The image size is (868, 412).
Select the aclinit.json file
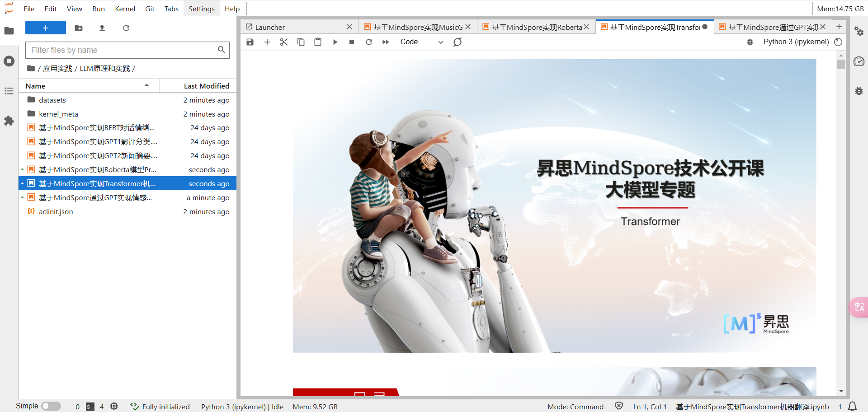coord(127,211)
